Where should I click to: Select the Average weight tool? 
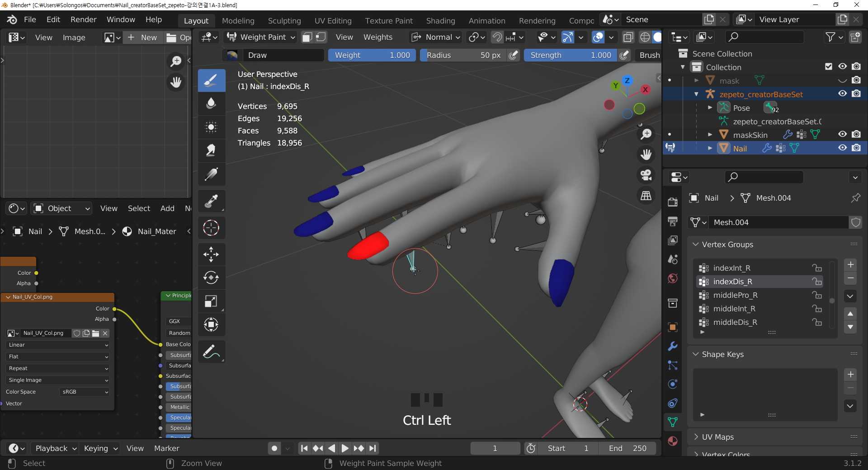pos(211,127)
